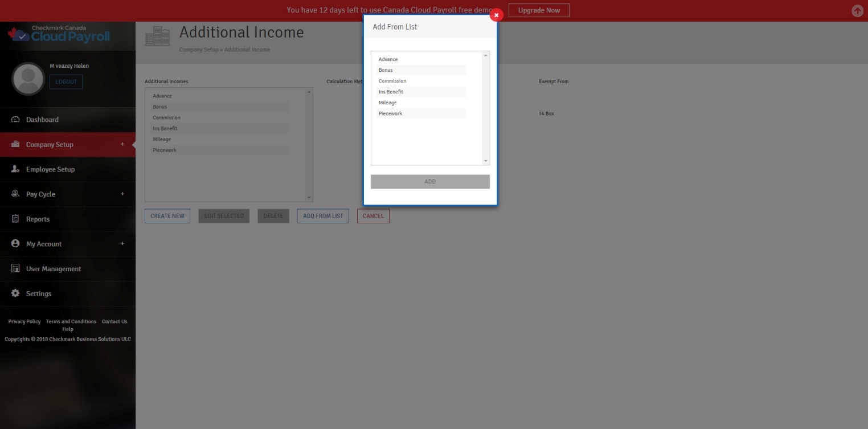This screenshot has height=429, width=868.
Task: Open the Privacy Policy link
Action: (24, 321)
